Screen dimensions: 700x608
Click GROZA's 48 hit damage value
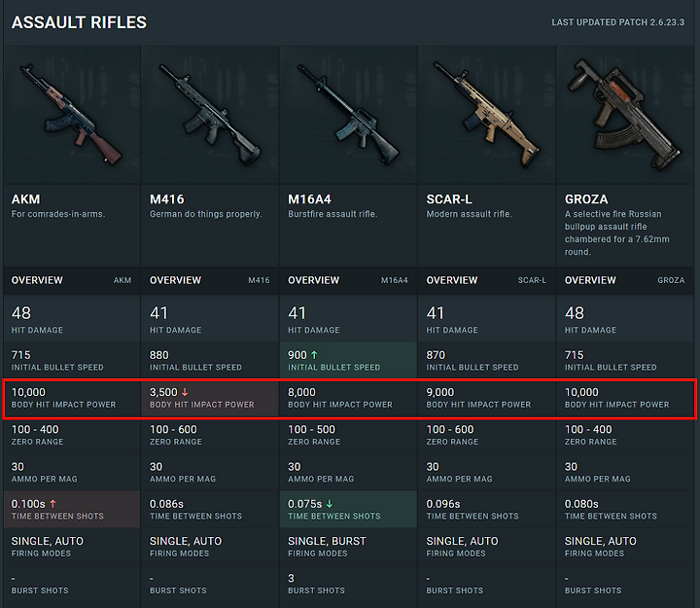point(575,313)
